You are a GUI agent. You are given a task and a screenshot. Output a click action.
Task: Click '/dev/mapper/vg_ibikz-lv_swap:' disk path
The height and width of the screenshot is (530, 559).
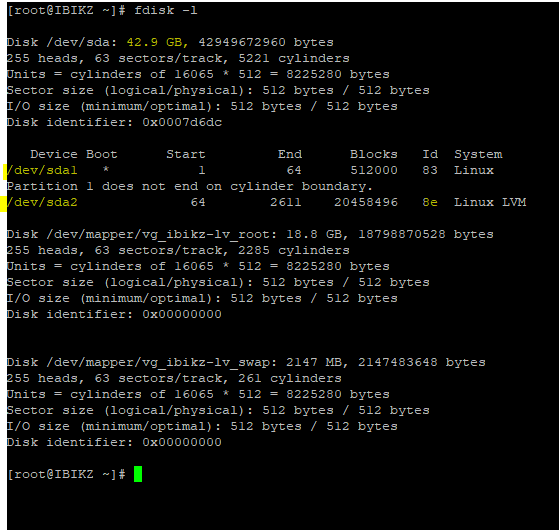[161, 362]
